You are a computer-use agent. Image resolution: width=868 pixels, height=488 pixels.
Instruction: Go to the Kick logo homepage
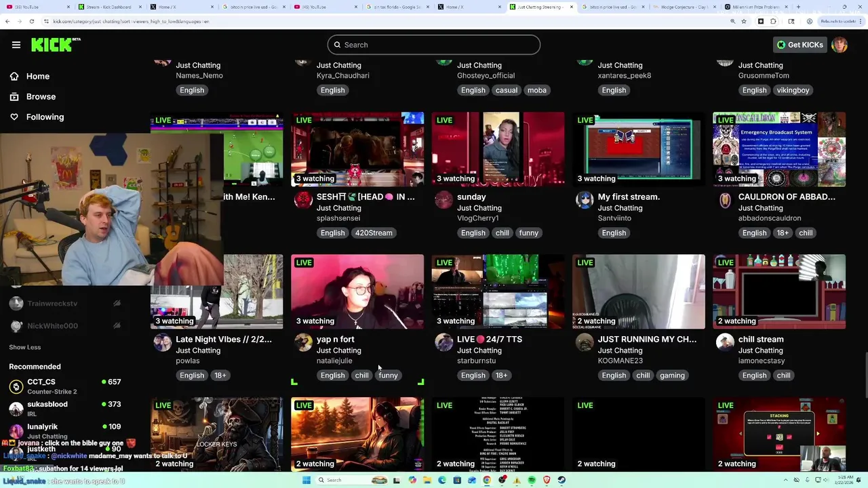pos(56,45)
